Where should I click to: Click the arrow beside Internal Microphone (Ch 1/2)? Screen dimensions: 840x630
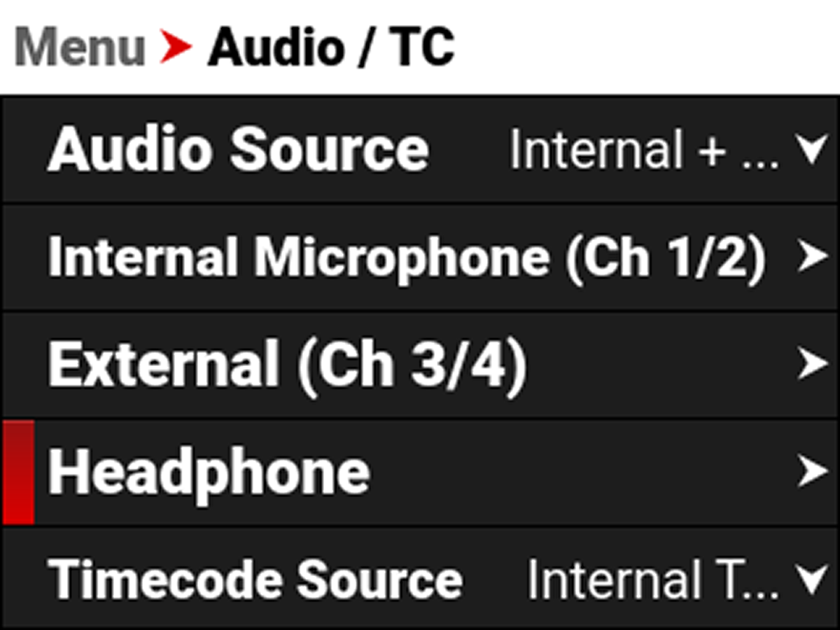point(812,258)
